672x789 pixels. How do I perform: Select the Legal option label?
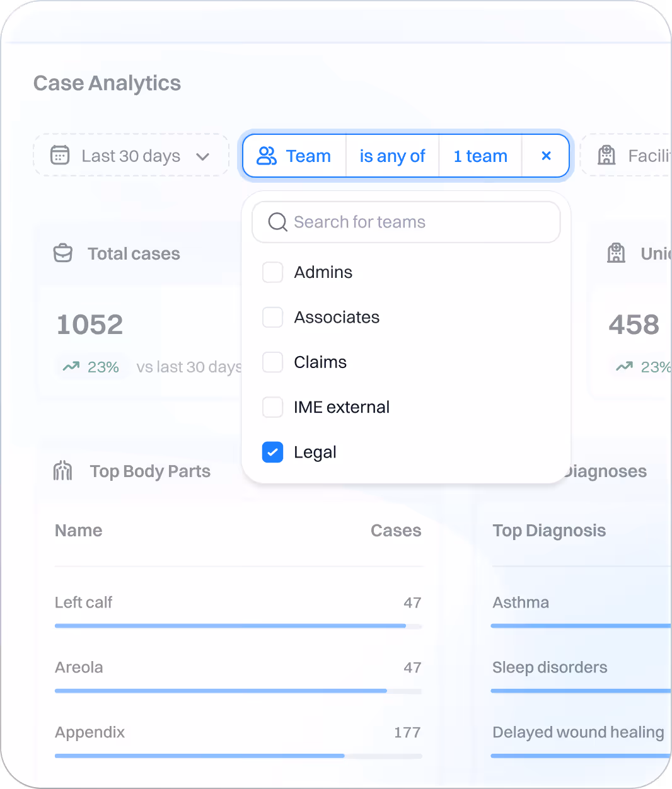click(315, 452)
